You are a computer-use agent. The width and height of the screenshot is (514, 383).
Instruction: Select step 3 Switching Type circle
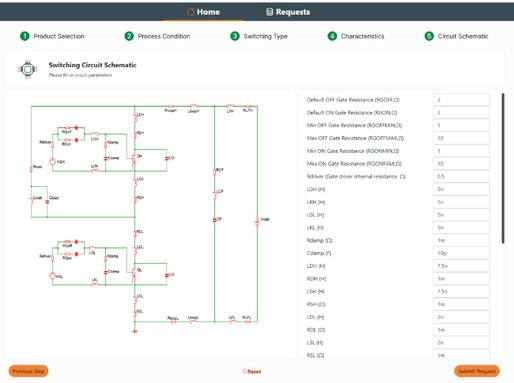point(235,36)
